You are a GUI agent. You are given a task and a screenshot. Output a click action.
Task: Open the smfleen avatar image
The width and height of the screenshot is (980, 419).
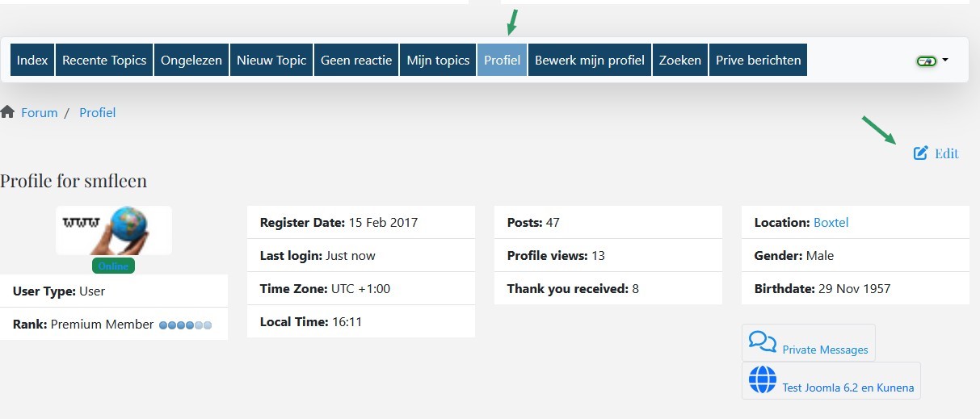click(x=113, y=229)
